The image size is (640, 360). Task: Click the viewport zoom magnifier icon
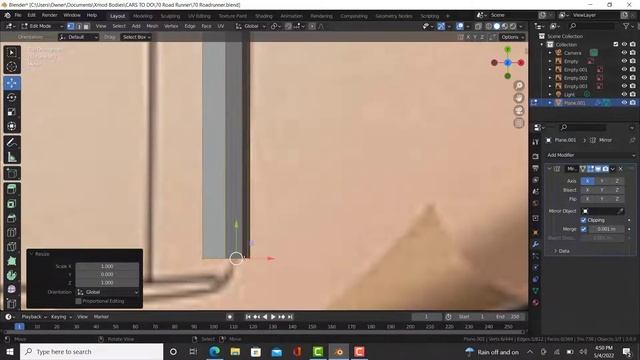tap(519, 85)
